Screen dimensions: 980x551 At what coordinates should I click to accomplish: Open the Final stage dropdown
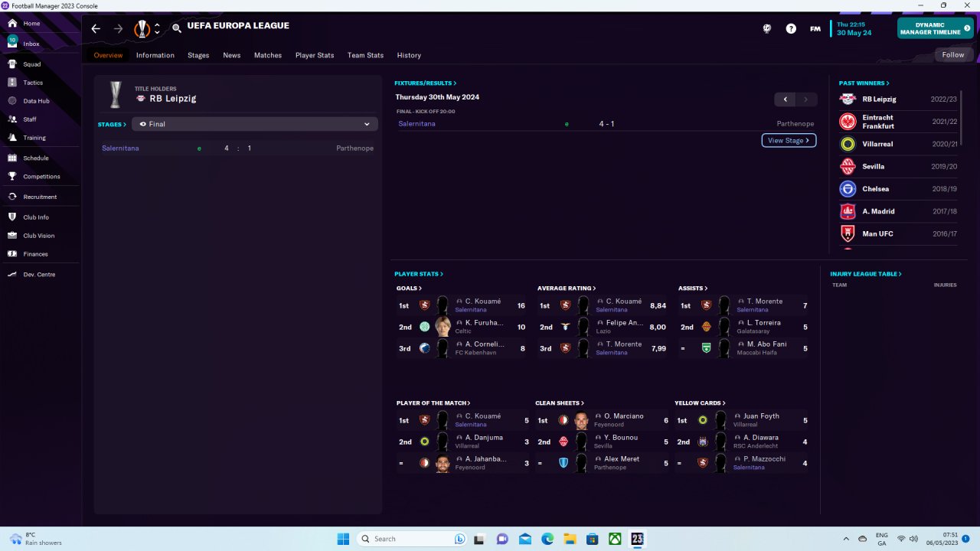tap(254, 124)
